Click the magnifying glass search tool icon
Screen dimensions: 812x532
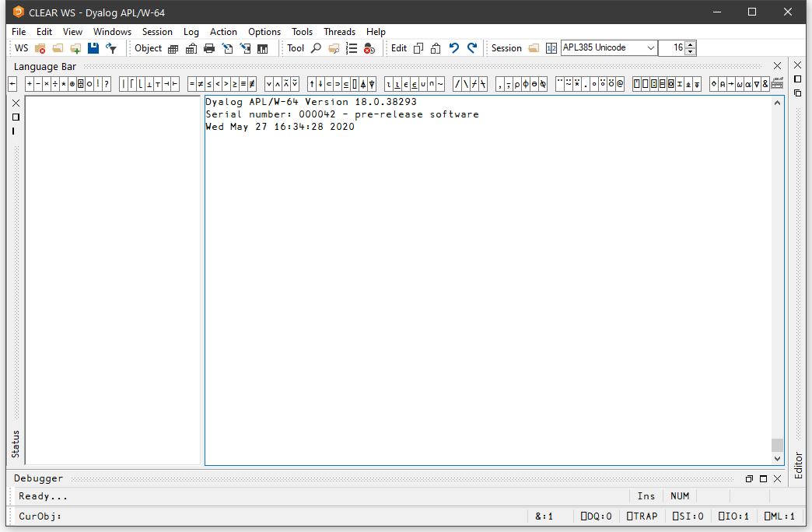(316, 48)
